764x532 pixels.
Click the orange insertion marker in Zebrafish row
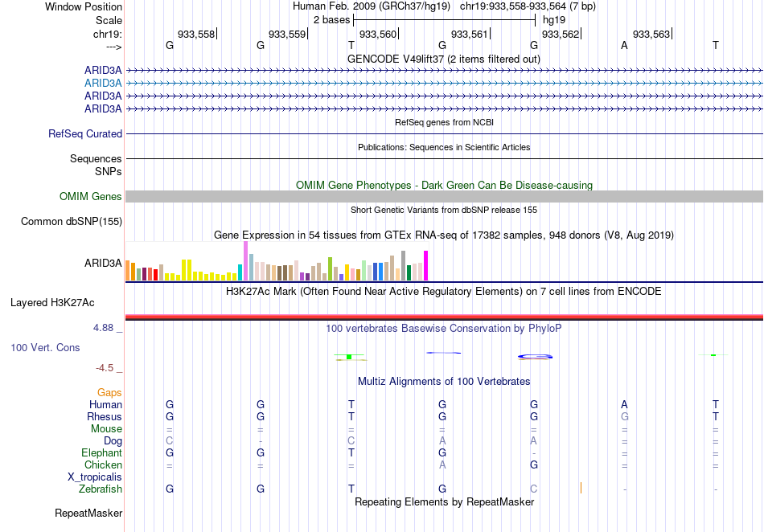pyautogui.click(x=581, y=488)
